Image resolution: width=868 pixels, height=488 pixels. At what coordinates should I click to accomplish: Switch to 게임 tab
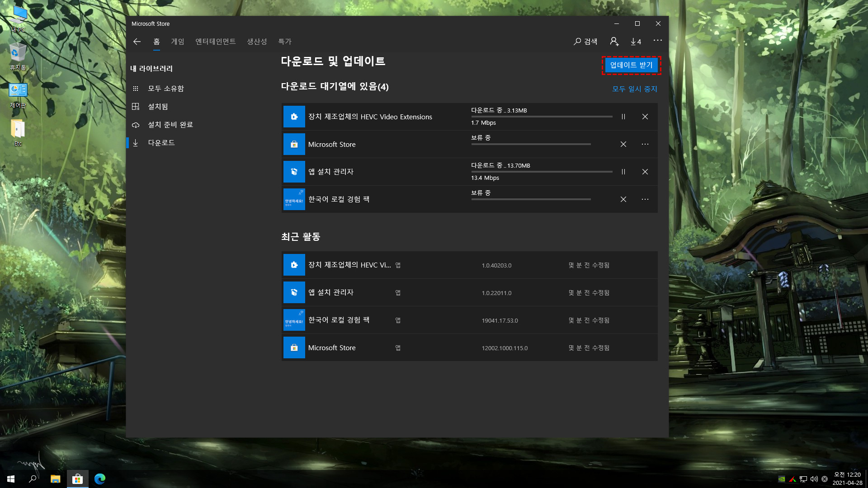click(x=178, y=42)
